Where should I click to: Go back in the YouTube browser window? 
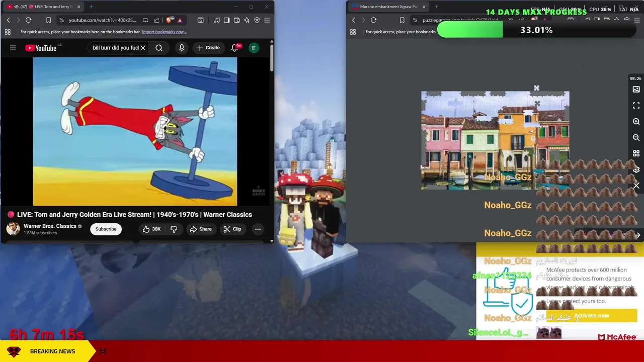[x=8, y=20]
